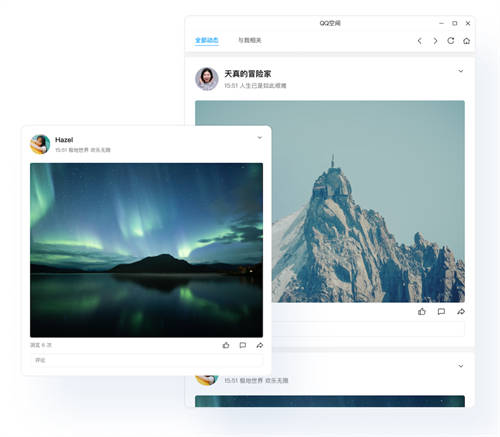500x437 pixels.
Task: Share the mountain photo post
Action: click(x=461, y=311)
